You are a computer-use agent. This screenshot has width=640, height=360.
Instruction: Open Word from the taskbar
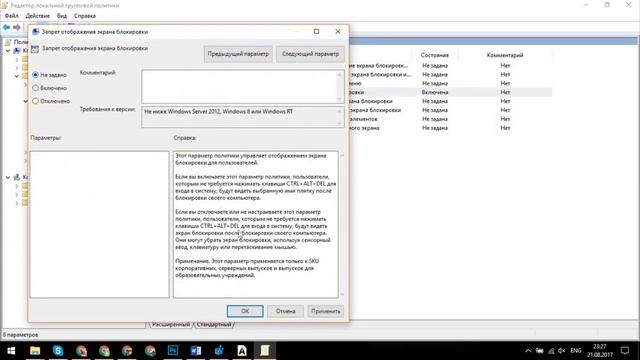tap(196, 351)
